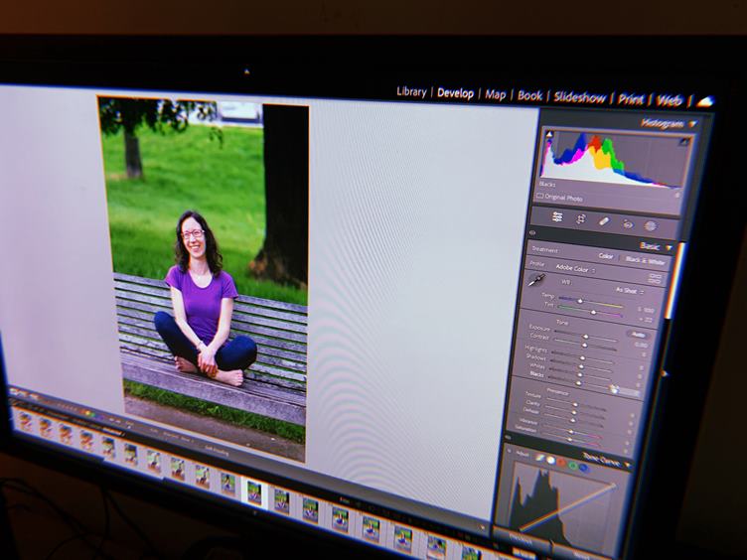This screenshot has height=560, width=747.
Task: Click the right panel scrollbar
Action: coord(676,281)
